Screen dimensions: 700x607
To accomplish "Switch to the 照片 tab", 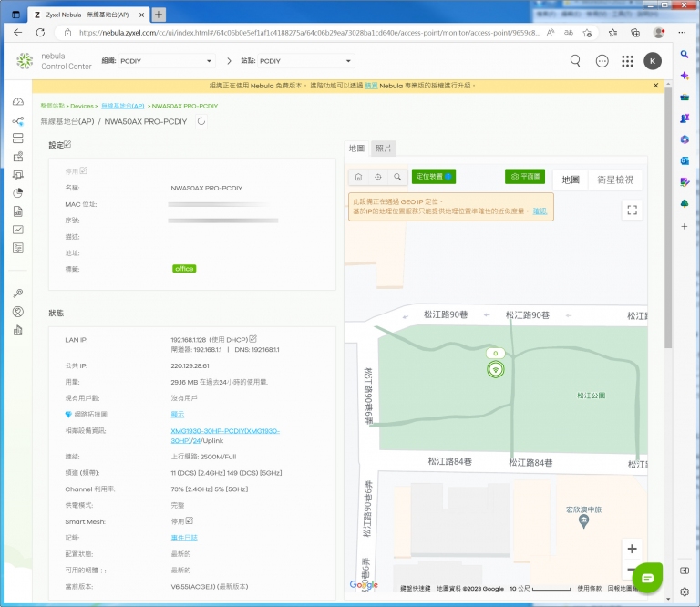I will [x=383, y=149].
